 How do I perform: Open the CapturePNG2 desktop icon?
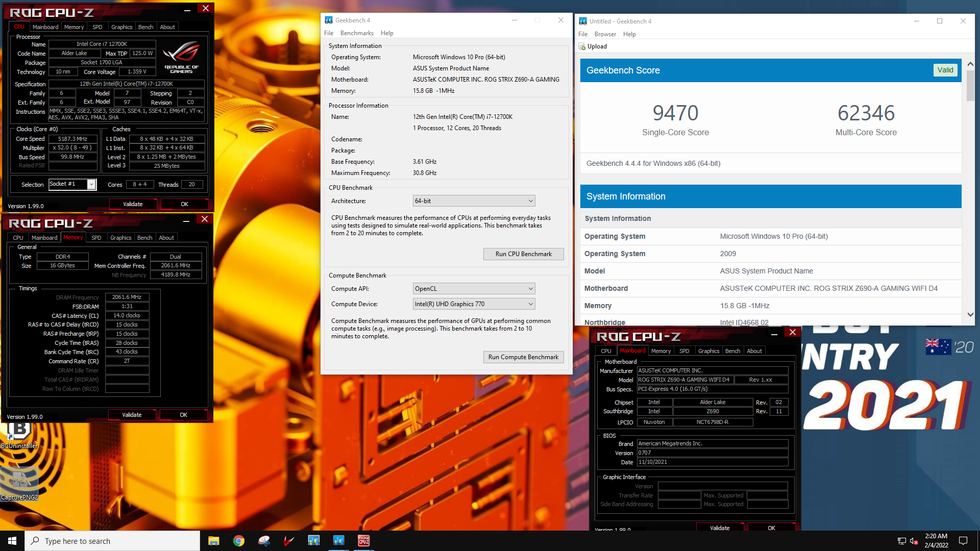click(19, 484)
